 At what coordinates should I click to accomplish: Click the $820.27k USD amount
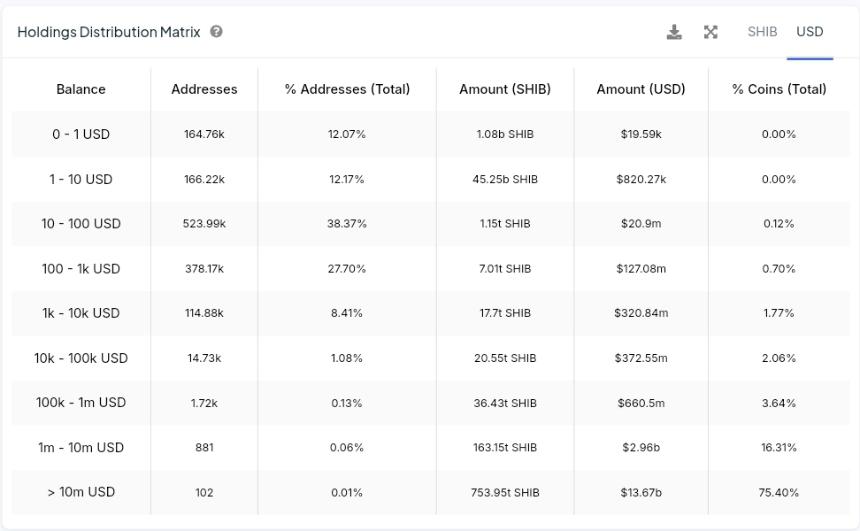tap(641, 179)
